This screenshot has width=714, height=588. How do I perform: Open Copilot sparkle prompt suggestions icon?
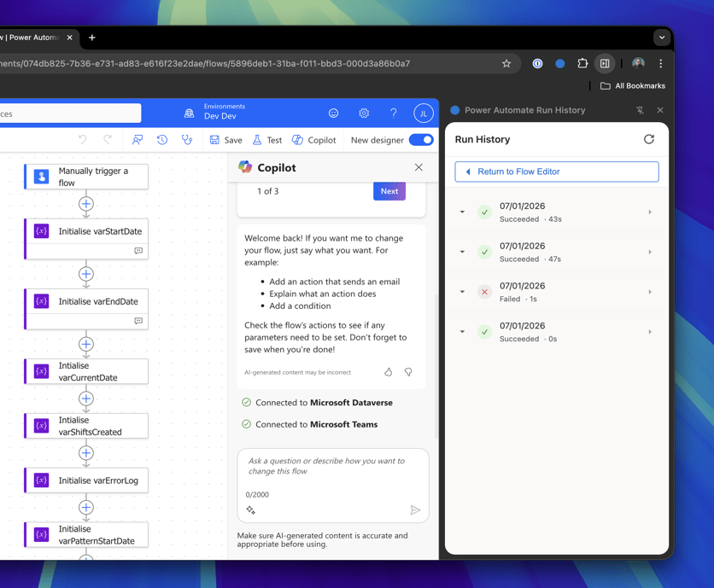[250, 509]
